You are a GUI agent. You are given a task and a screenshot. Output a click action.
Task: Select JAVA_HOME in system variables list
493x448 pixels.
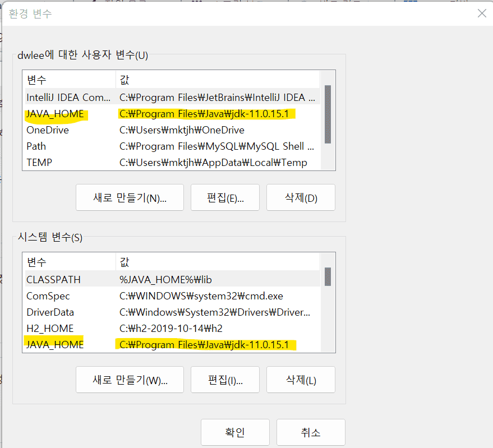[x=172, y=345]
